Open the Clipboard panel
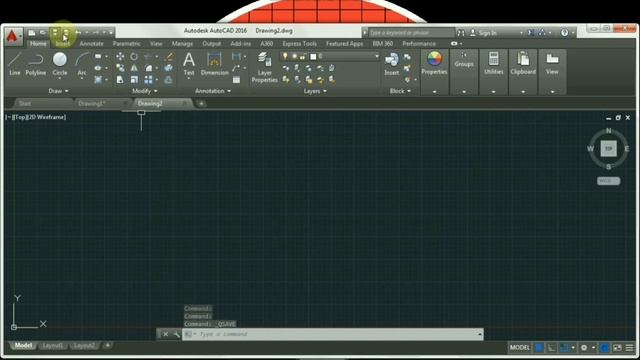 coord(523,63)
